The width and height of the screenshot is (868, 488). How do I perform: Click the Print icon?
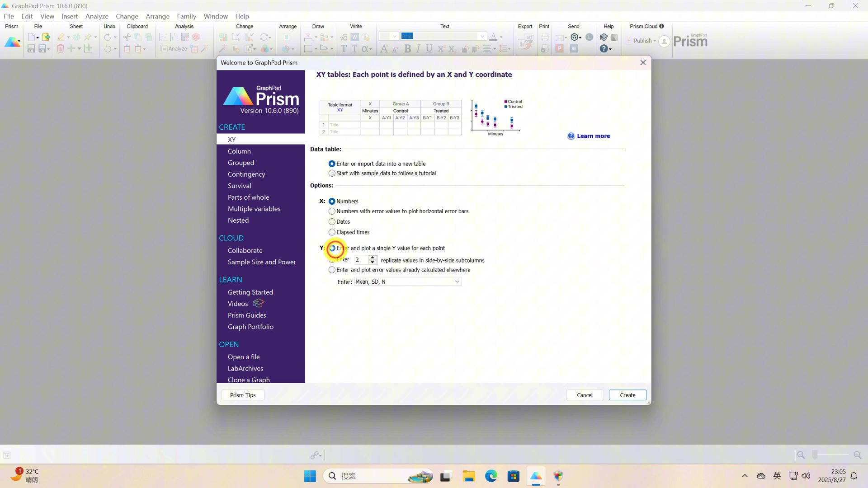click(544, 38)
